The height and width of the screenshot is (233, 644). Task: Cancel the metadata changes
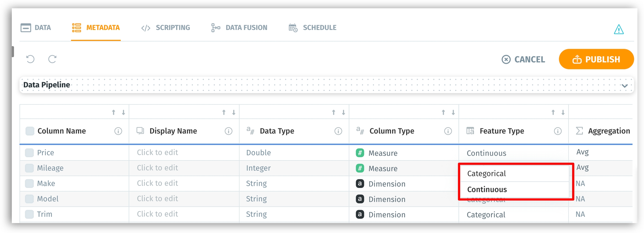click(x=523, y=59)
